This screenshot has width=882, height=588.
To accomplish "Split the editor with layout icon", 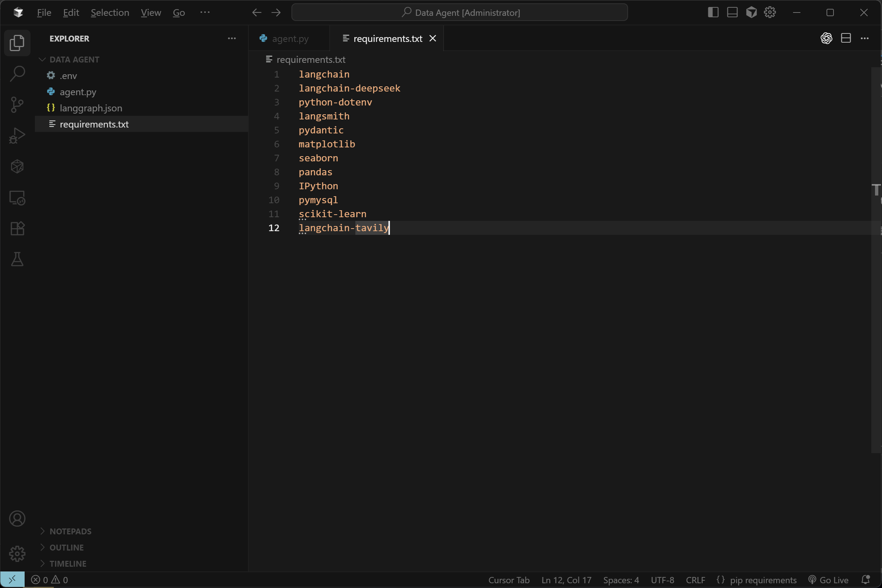I will tap(846, 38).
